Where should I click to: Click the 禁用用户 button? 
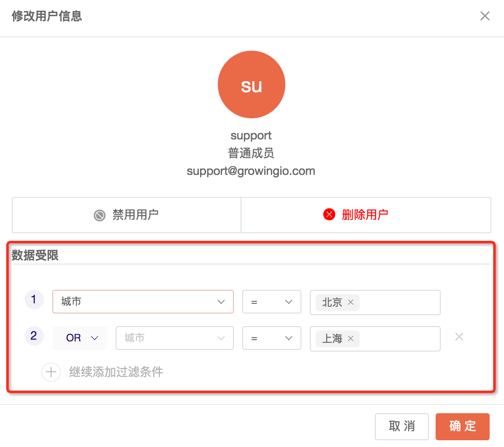click(x=127, y=215)
